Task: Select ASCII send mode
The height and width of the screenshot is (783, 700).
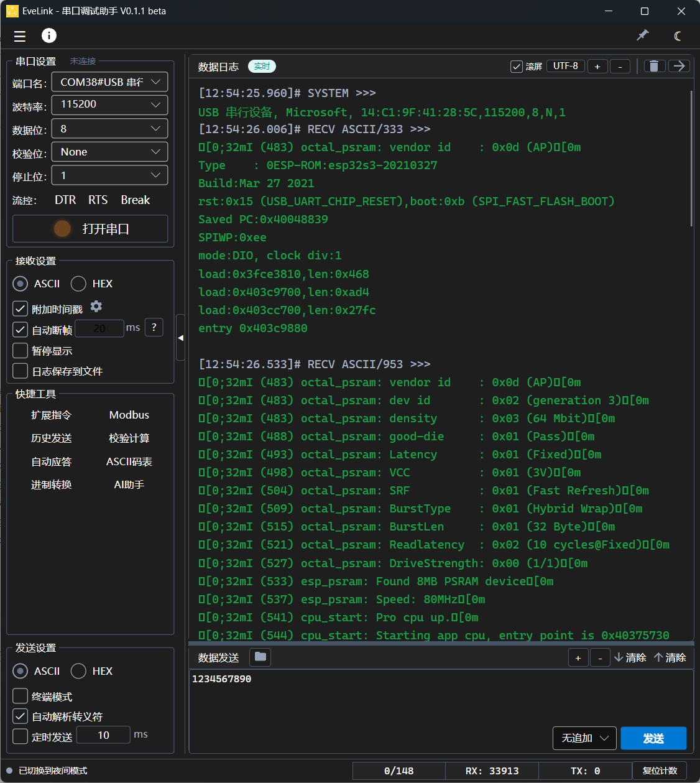Action: point(37,671)
